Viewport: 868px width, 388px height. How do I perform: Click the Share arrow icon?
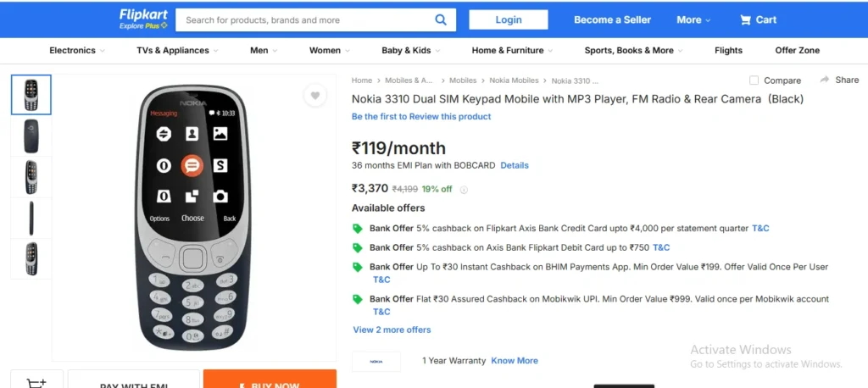[x=824, y=80]
